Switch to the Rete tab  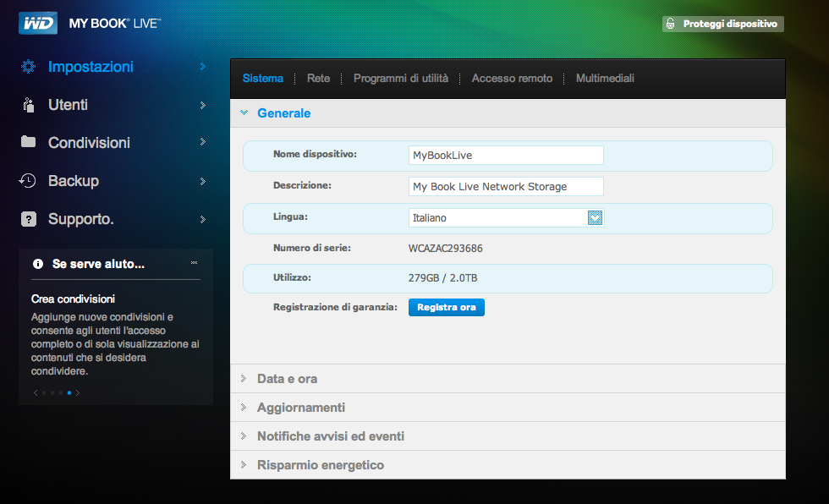[318, 79]
